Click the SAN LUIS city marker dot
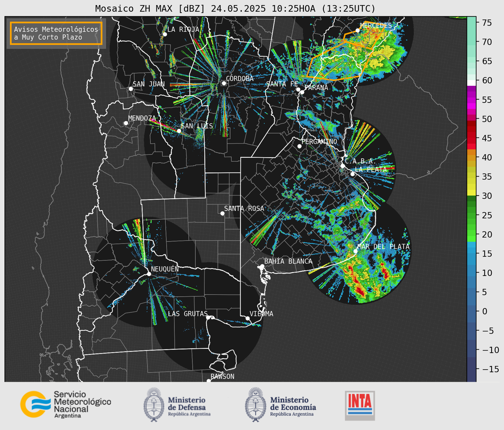Image resolution: width=504 pixels, height=430 pixels. click(179, 131)
